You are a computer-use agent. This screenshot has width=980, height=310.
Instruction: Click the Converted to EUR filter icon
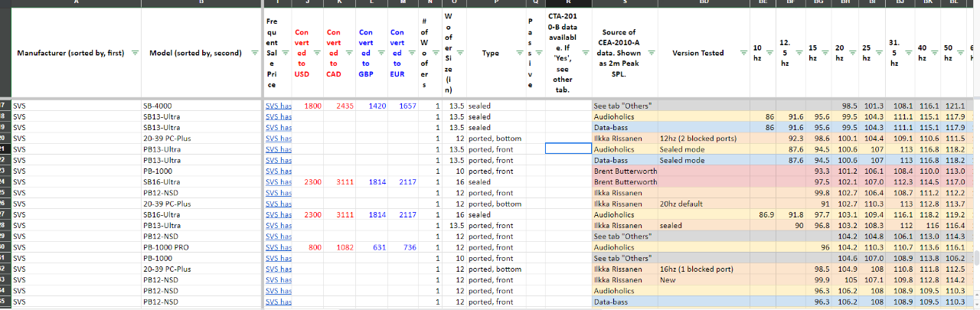[412, 53]
